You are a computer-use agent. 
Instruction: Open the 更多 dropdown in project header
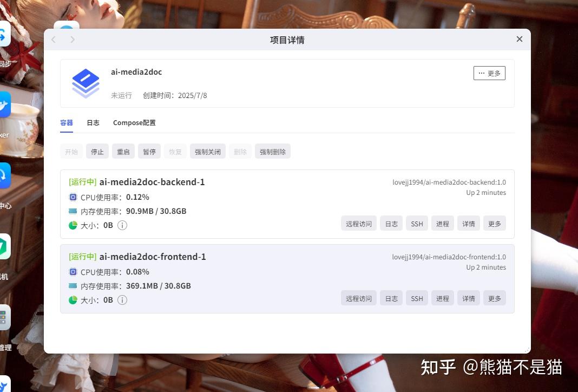489,73
